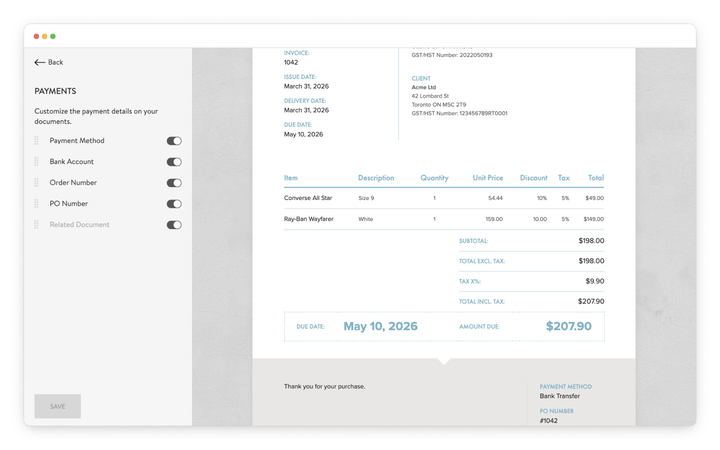Click the White description cell
720x450 pixels.
(x=366, y=219)
